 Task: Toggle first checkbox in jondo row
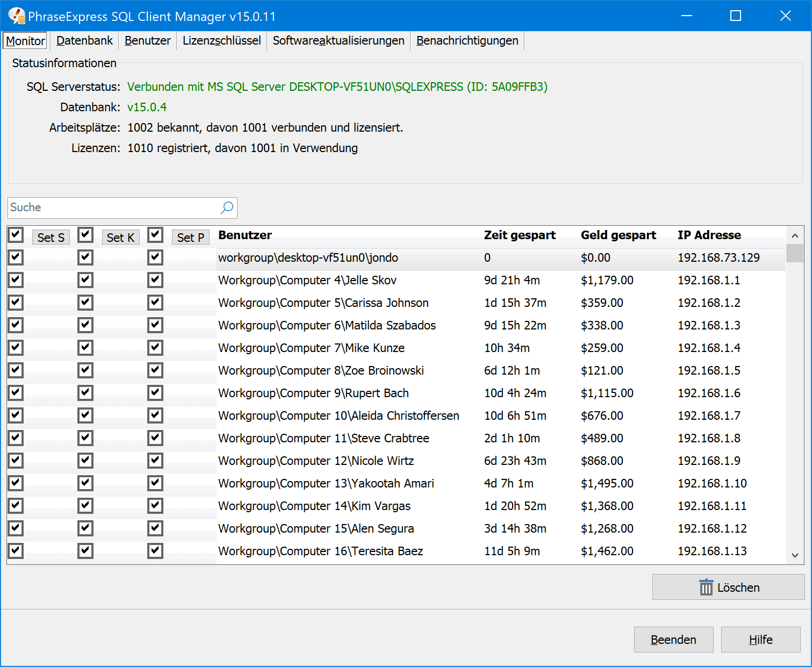pos(16,257)
